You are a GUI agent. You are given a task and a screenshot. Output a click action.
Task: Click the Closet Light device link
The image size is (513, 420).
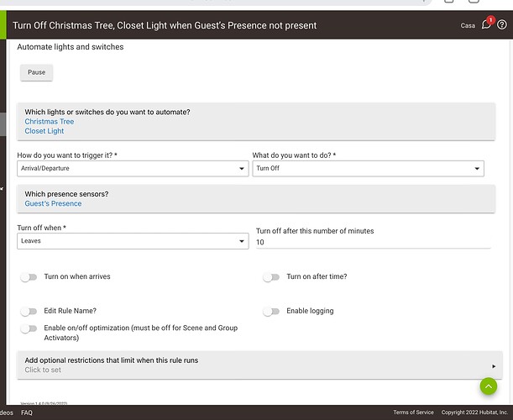[44, 131]
